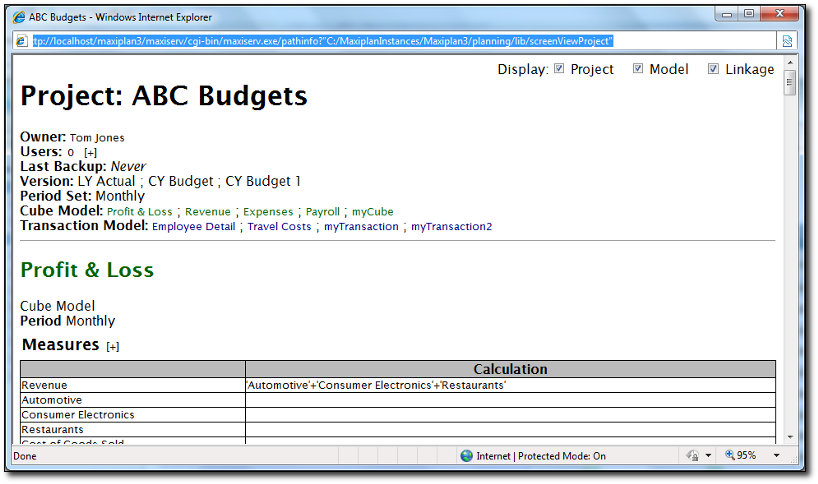Toggle the Project display checkbox
Image resolution: width=818 pixels, height=484 pixels.
(x=560, y=69)
